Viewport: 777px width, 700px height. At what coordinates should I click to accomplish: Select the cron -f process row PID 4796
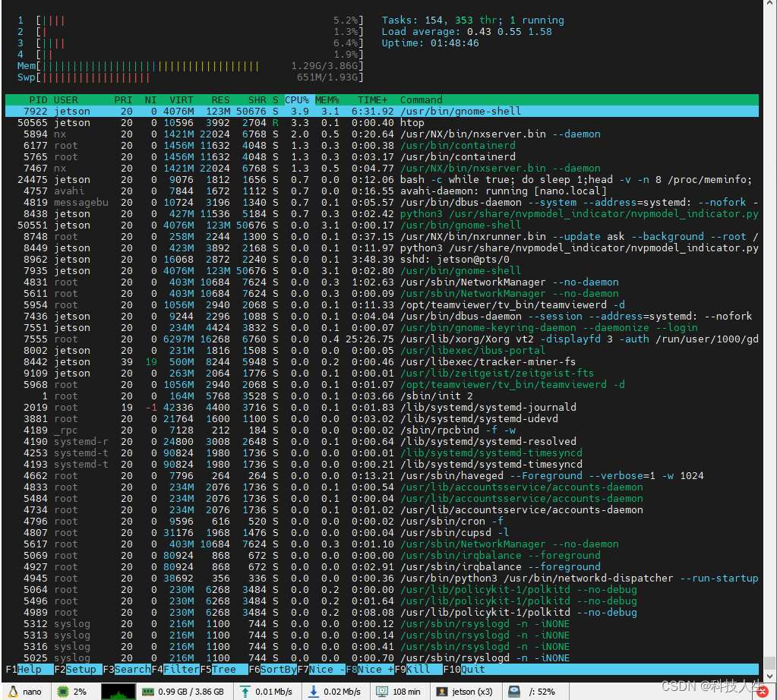pos(382,522)
